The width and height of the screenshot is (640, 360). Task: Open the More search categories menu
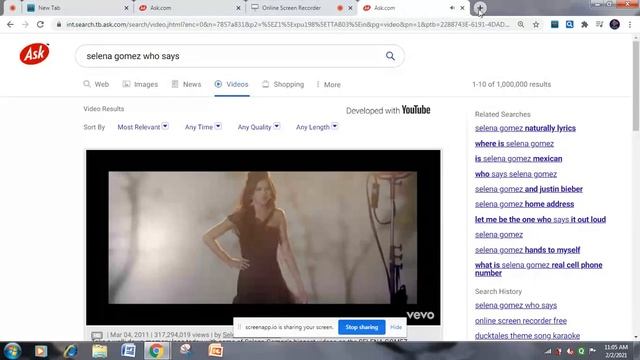(x=329, y=84)
